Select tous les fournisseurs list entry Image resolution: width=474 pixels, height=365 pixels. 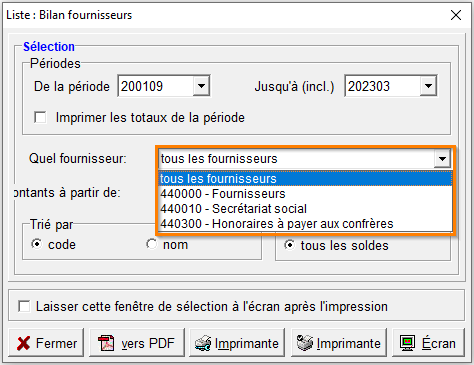[x=305, y=179]
